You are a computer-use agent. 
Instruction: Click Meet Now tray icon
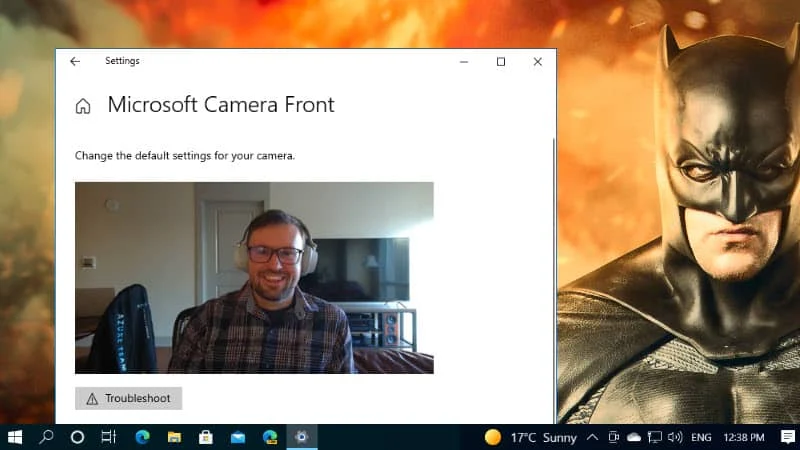613,437
